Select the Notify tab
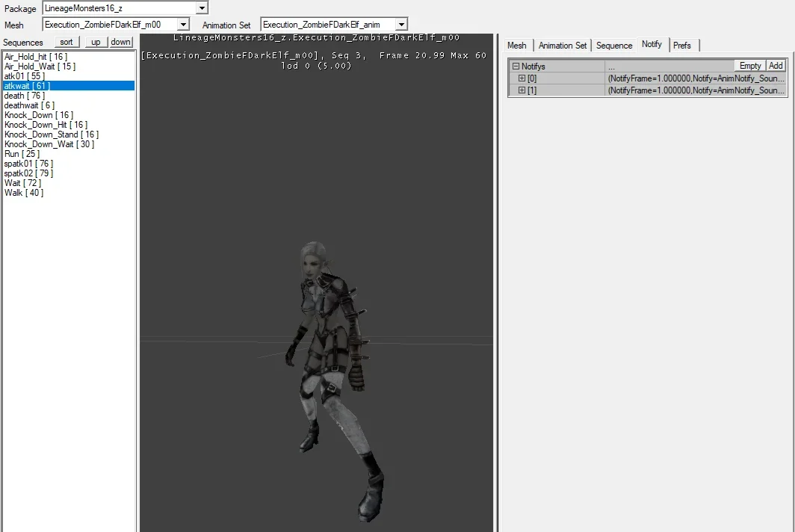The width and height of the screenshot is (795, 532). click(x=652, y=44)
